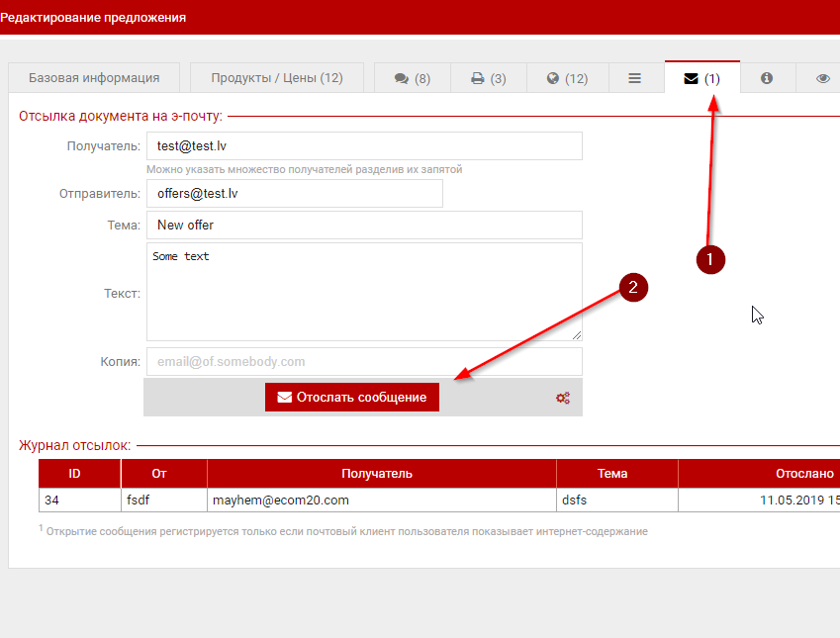840x638 pixels.
Task: Switch to Базовая информация tab
Action: coord(94,78)
